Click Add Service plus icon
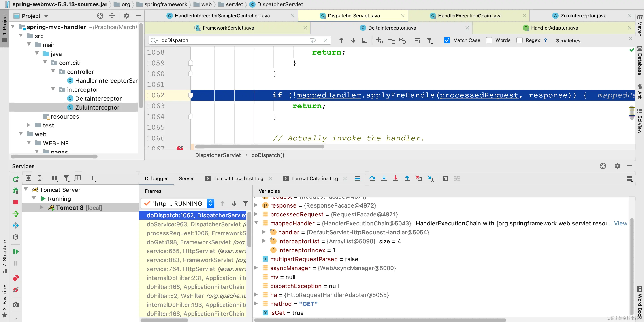The image size is (644, 322). point(93,178)
